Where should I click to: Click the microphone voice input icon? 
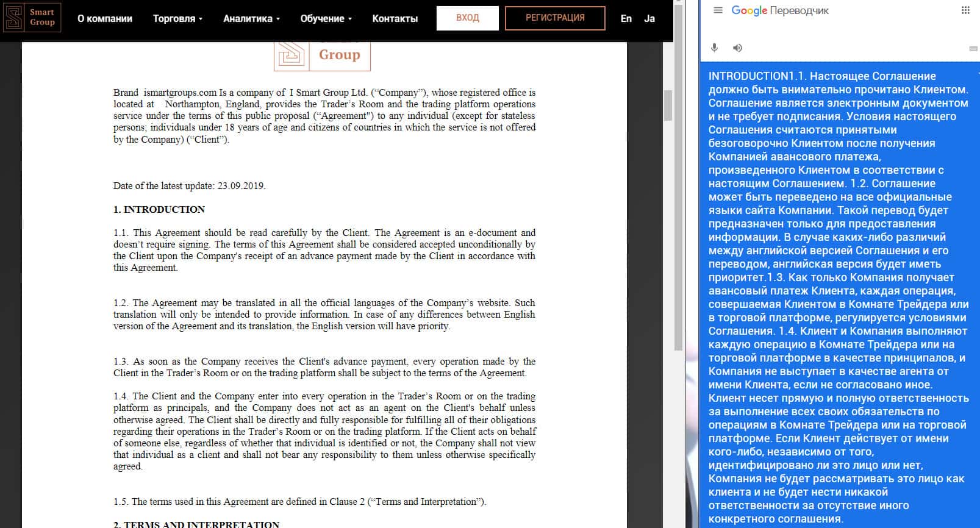point(715,48)
